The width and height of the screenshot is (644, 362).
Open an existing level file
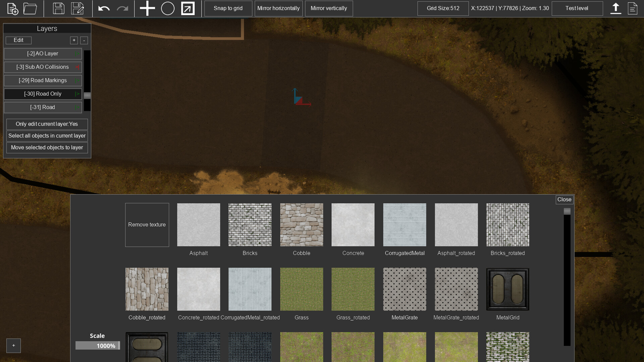pos(30,8)
